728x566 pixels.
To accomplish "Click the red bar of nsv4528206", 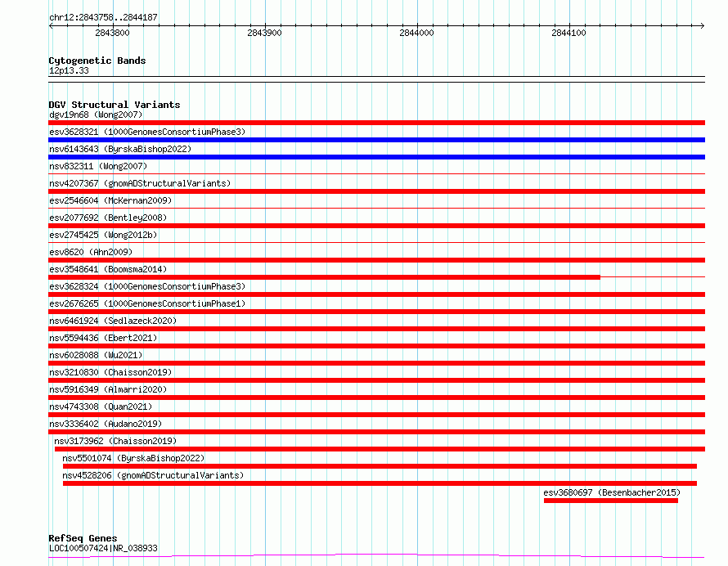I will click(x=380, y=483).
